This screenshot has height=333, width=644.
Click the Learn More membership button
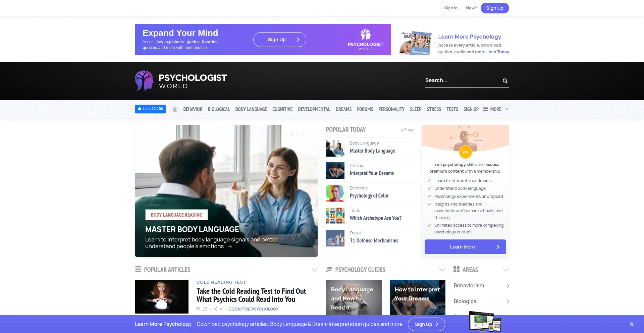pyautogui.click(x=465, y=247)
